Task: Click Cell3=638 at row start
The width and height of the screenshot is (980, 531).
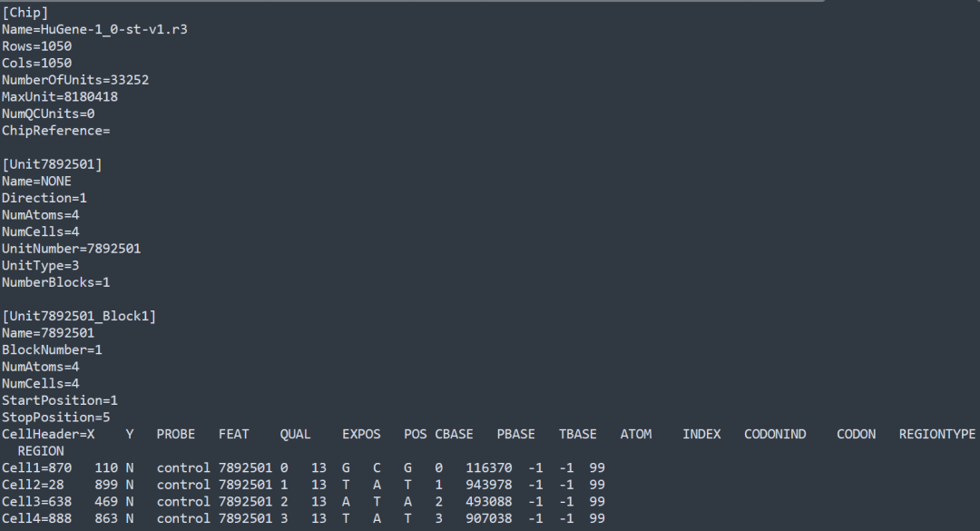Action: click(x=37, y=502)
